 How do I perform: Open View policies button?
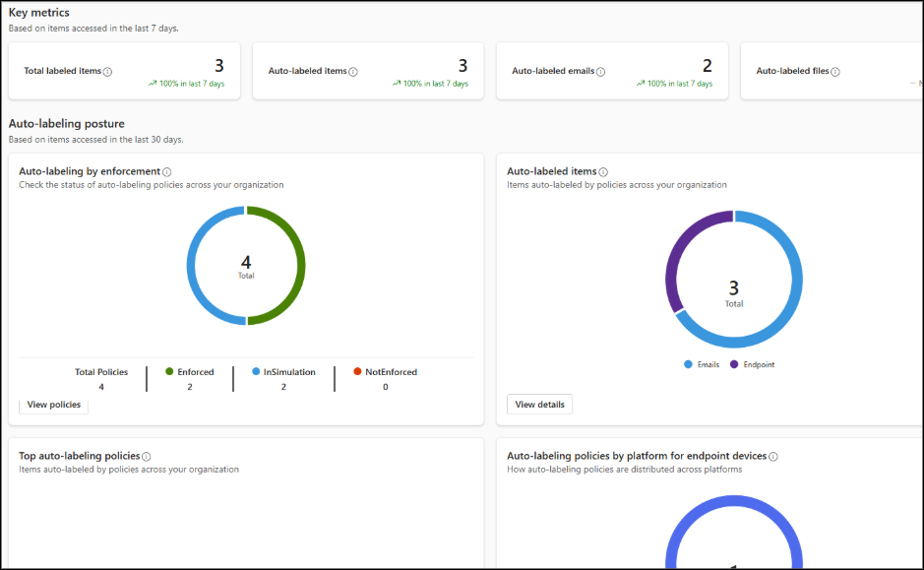54,405
